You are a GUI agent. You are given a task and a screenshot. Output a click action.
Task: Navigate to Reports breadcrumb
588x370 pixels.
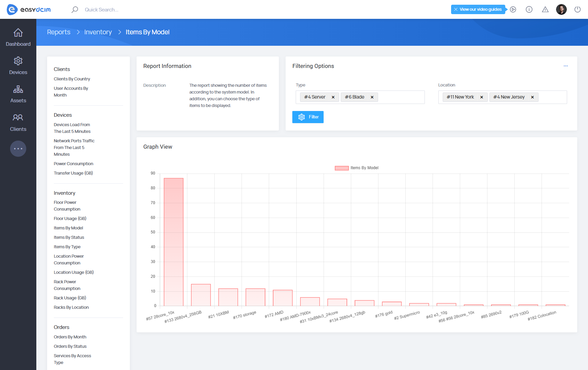(x=59, y=32)
